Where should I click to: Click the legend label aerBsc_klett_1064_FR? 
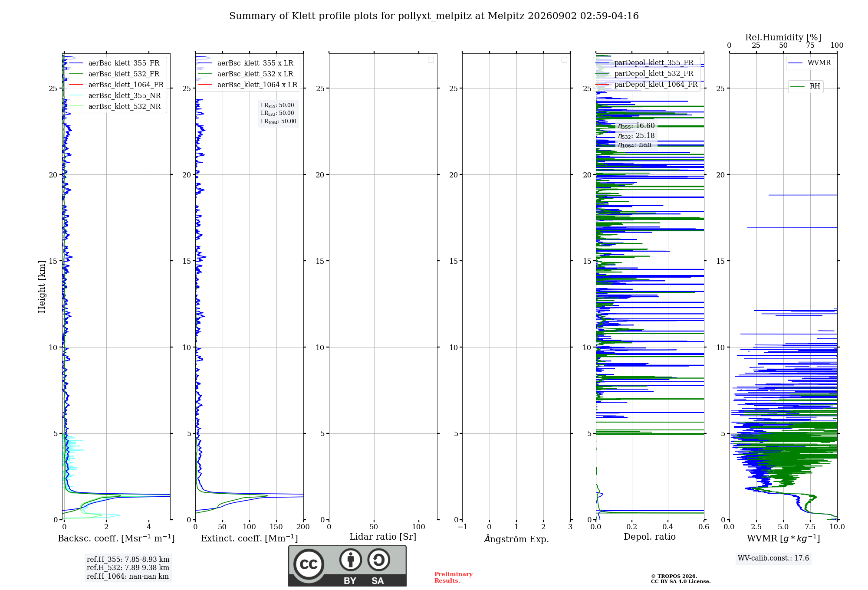pyautogui.click(x=126, y=85)
